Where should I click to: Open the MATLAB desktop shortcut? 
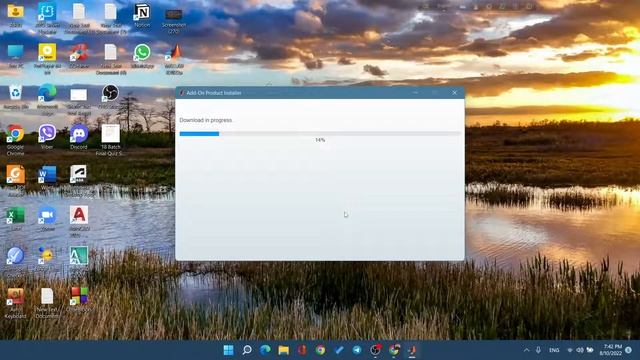(174, 60)
